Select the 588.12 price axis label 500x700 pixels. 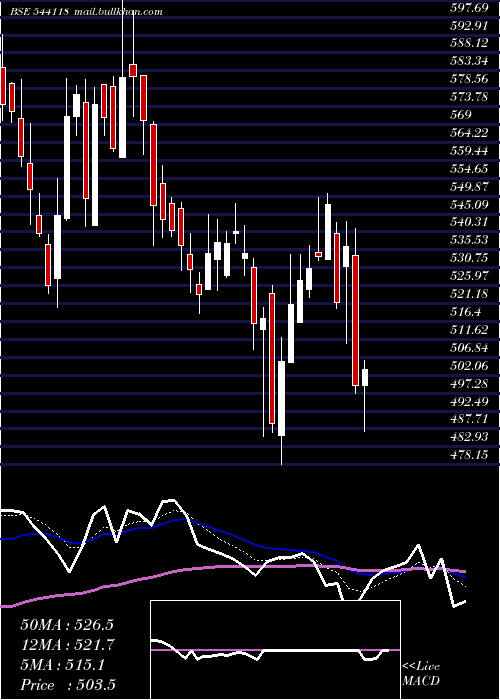pyautogui.click(x=469, y=43)
